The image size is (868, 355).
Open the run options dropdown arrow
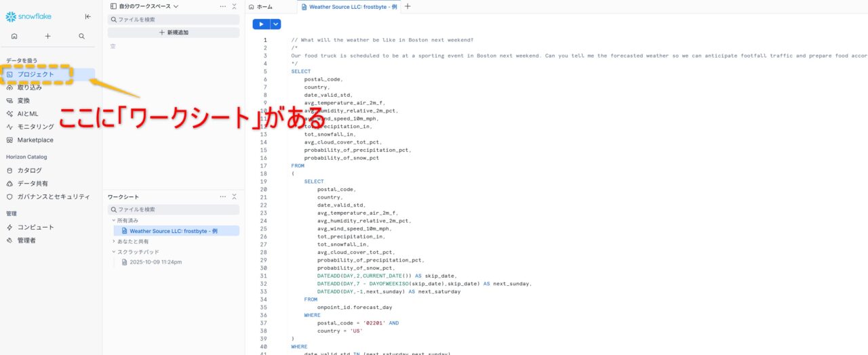coord(275,24)
